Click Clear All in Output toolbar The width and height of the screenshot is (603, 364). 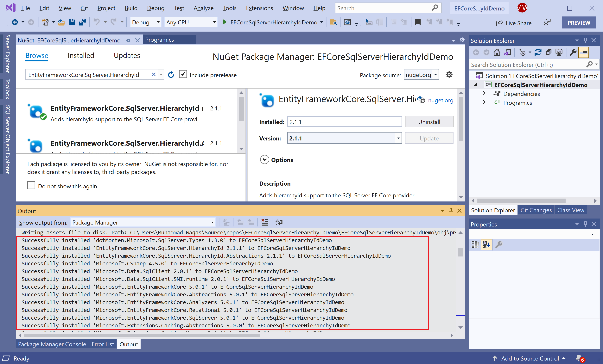click(x=264, y=222)
